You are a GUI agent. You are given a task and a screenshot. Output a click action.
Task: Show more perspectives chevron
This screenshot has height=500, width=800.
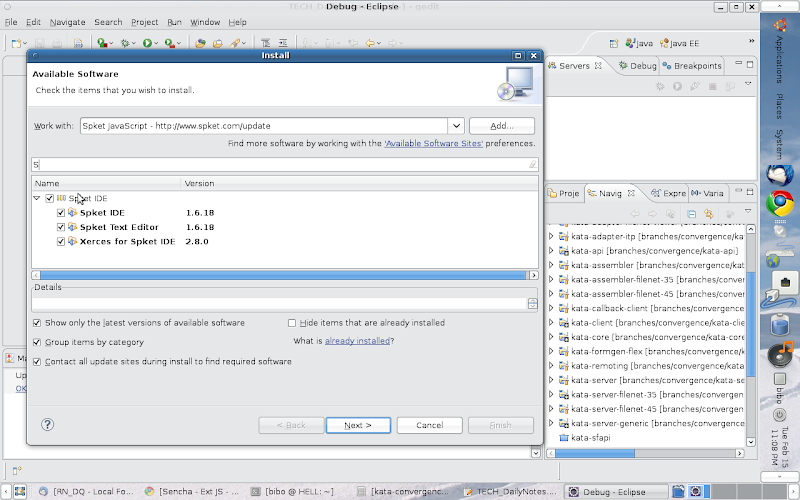[752, 41]
